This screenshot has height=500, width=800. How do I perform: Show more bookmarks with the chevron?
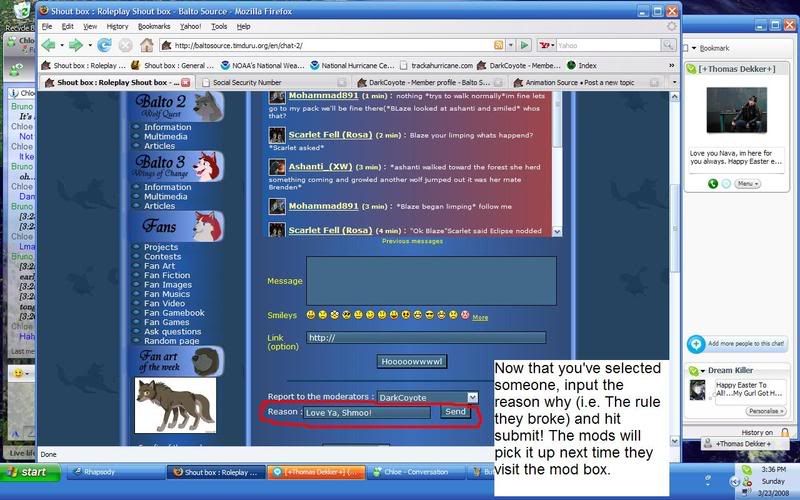tap(671, 65)
